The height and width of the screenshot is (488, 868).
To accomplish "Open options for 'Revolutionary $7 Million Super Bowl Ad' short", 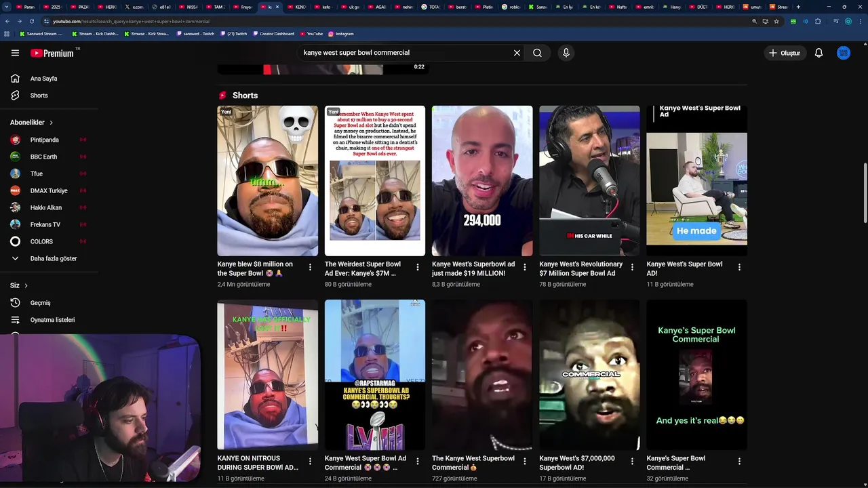I will (x=632, y=267).
